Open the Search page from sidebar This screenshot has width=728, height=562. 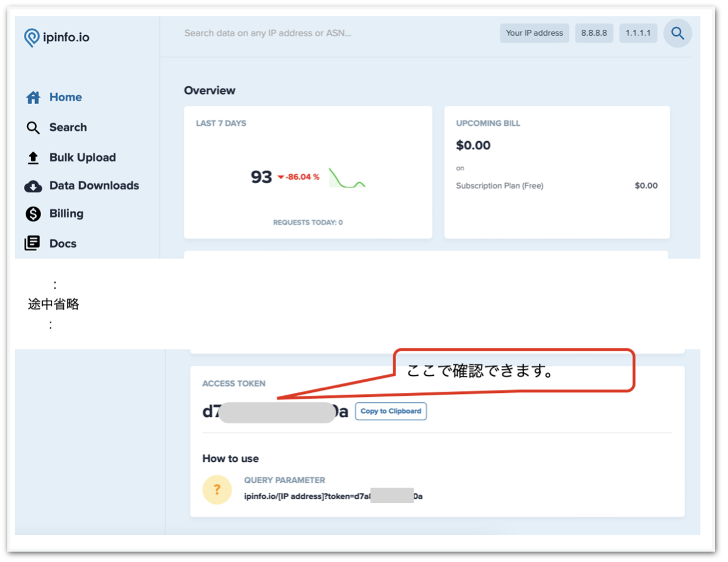pyautogui.click(x=68, y=127)
